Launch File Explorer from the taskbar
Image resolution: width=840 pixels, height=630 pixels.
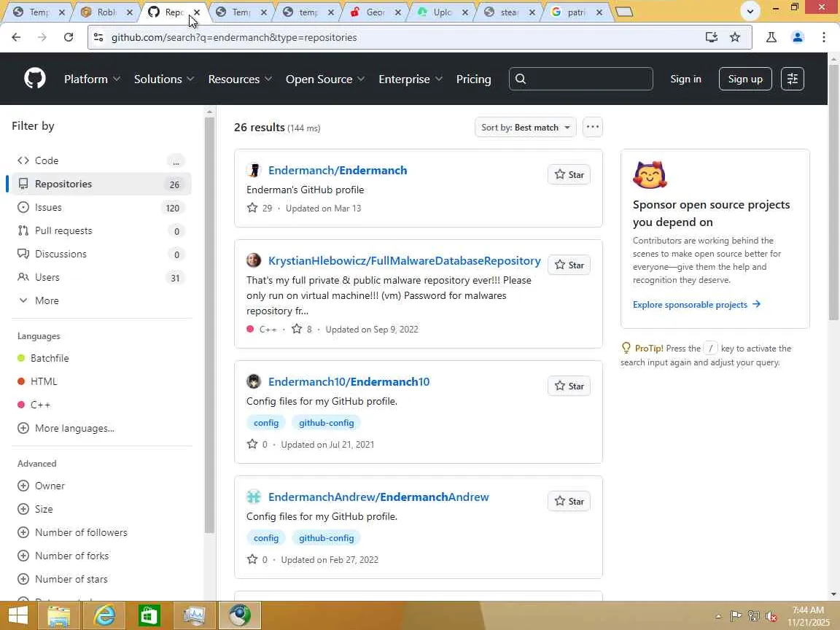pyautogui.click(x=58, y=615)
